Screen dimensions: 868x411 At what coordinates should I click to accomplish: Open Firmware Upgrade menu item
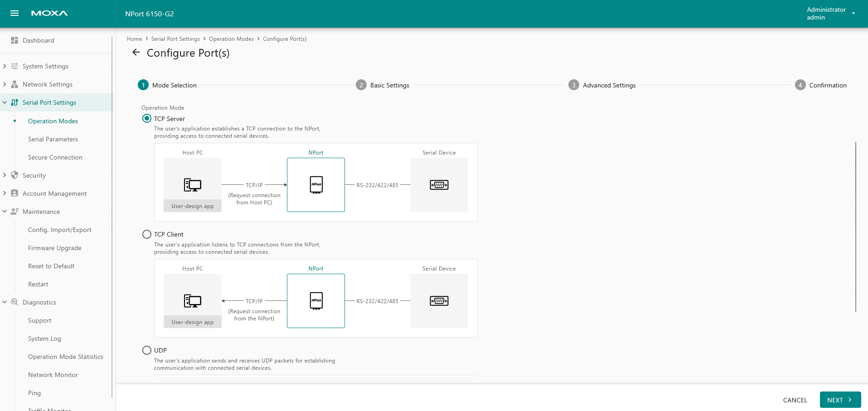coord(55,248)
